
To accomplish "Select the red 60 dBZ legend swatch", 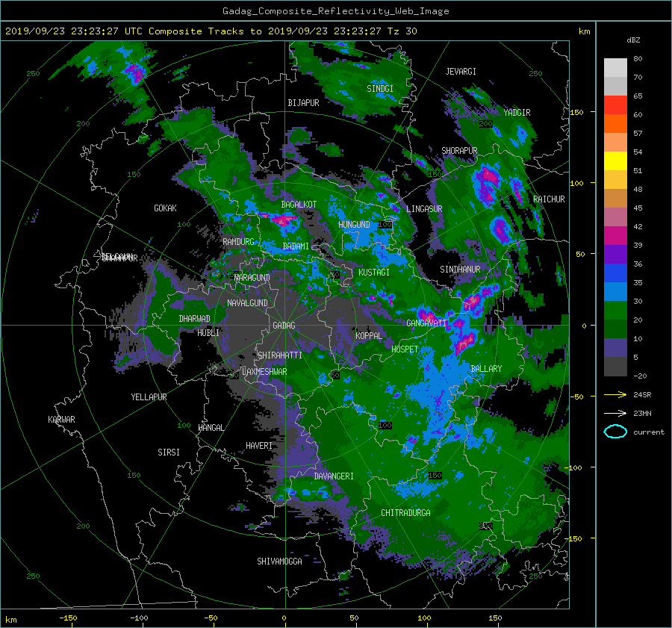I will [615, 105].
